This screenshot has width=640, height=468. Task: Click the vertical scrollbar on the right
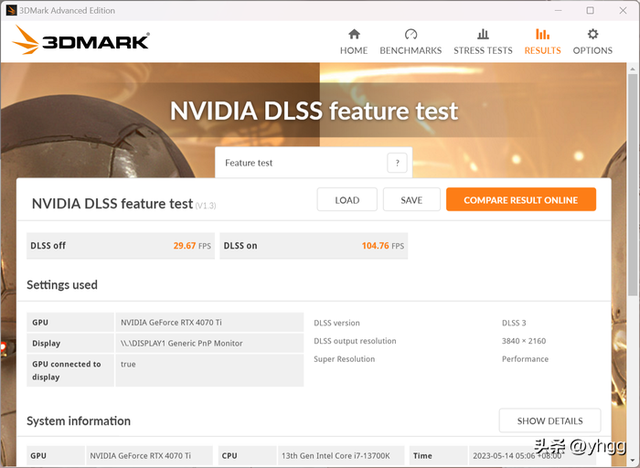pyautogui.click(x=633, y=200)
